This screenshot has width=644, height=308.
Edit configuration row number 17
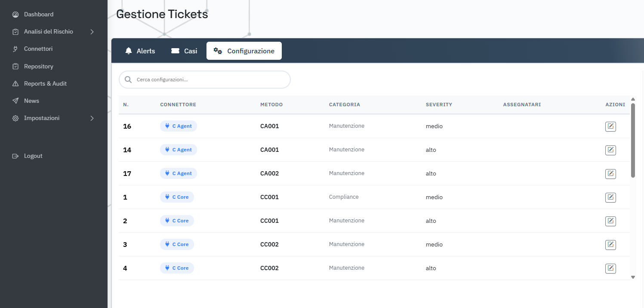click(610, 174)
